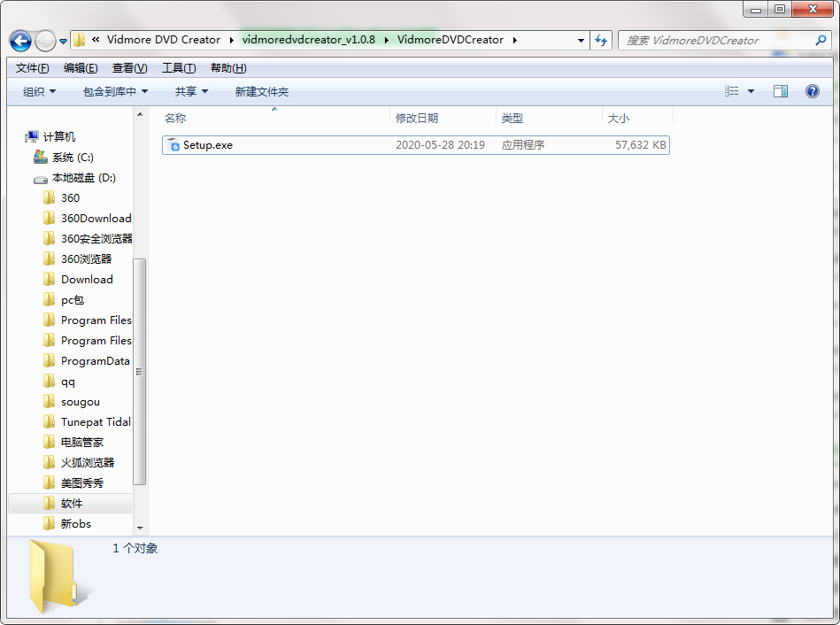Expand the arrow after VidmoreDVDCreator breadcrumb
This screenshot has width=840, height=625.
[514, 40]
